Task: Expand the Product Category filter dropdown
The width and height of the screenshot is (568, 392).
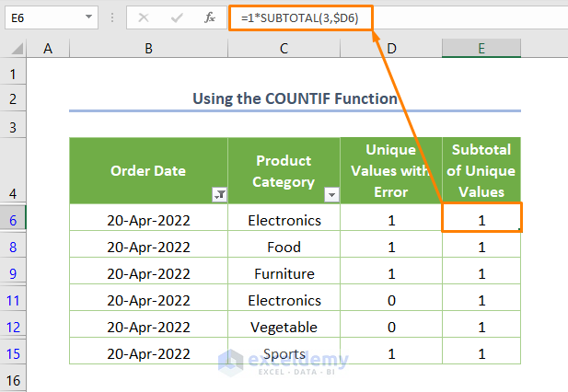Action: pyautogui.click(x=331, y=194)
